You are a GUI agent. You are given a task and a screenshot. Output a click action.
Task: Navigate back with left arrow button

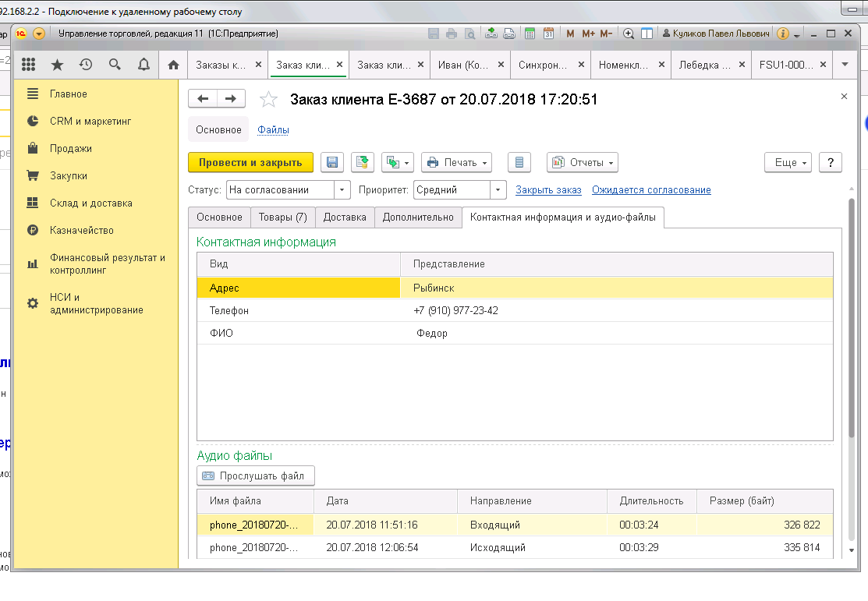[204, 98]
